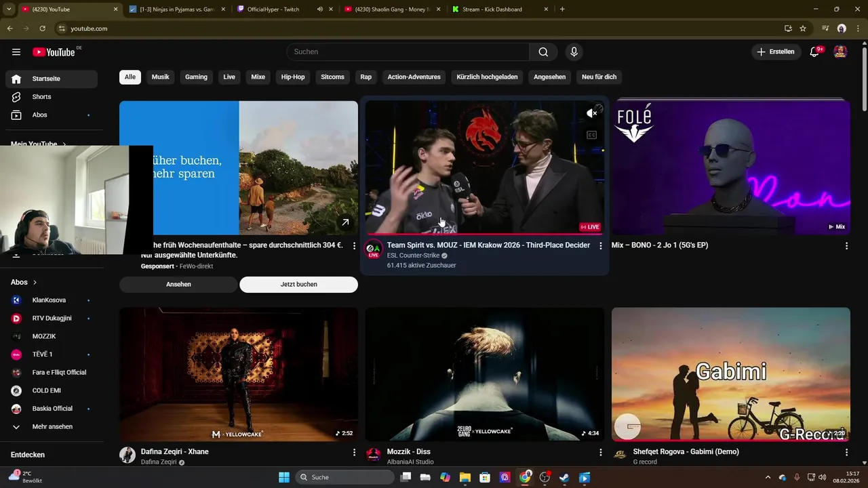The width and height of the screenshot is (868, 488).
Task: Open Chrome three-dot menu
Action: click(x=858, y=28)
